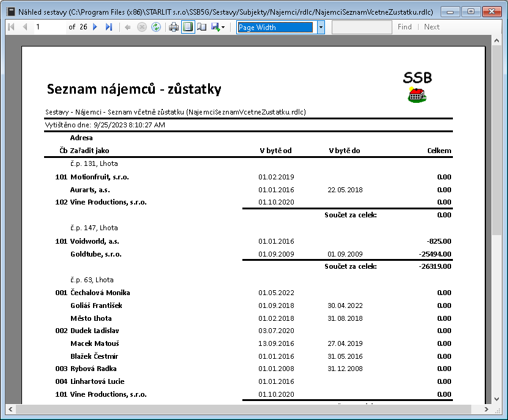This screenshot has height=420, width=508.
Task: Click the vertical scrollbar down arrow
Action: coord(497,399)
